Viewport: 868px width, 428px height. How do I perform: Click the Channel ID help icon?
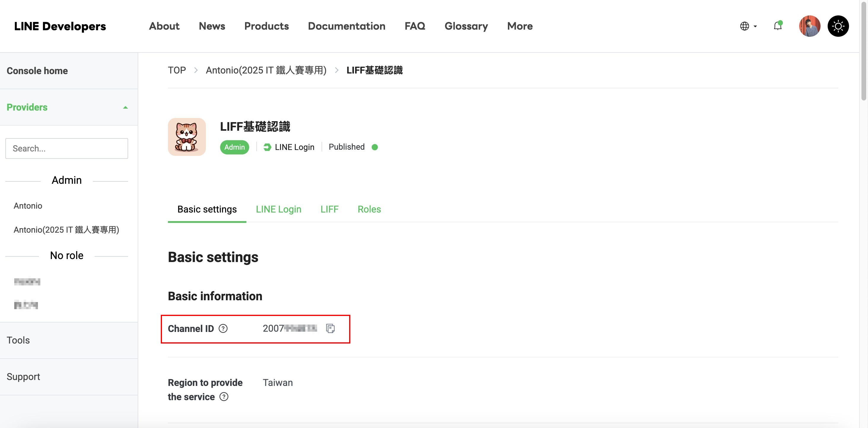pos(223,328)
